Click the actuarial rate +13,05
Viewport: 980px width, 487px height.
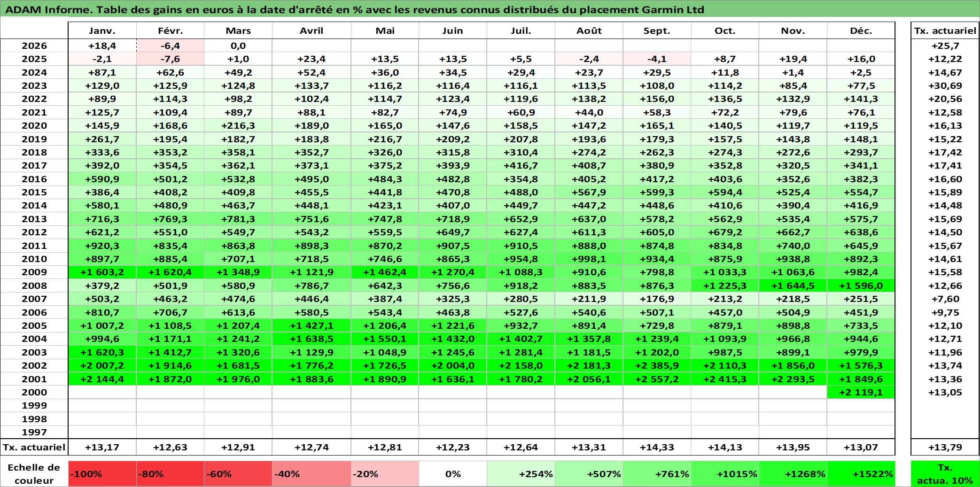(945, 392)
